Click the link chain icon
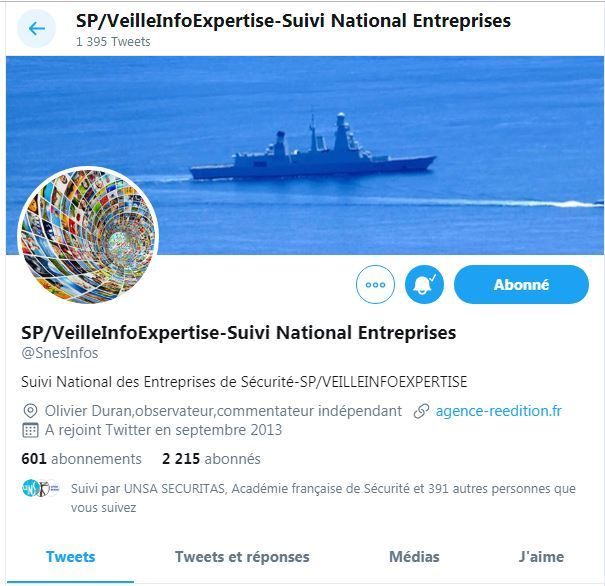This screenshot has height=586, width=605. [421, 411]
